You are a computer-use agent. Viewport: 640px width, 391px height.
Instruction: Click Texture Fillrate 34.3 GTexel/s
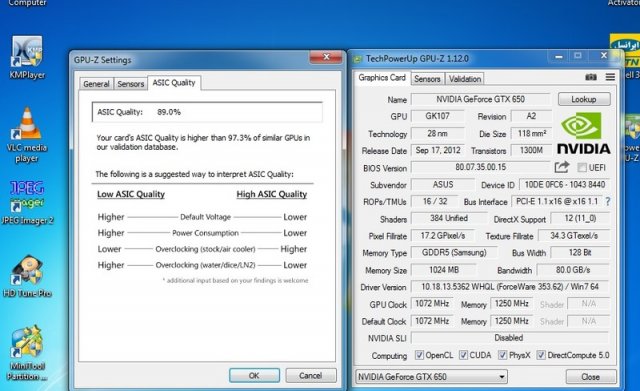pyautogui.click(x=574, y=235)
